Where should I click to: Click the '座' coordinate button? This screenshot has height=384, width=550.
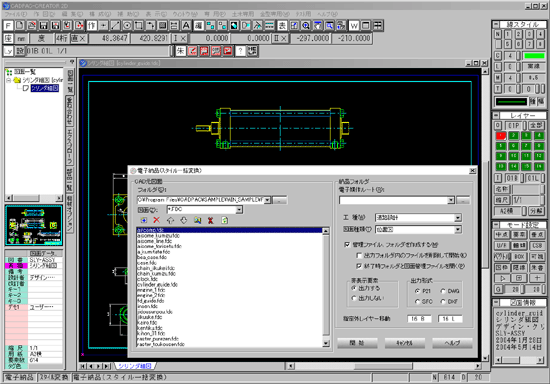[x=8, y=38]
